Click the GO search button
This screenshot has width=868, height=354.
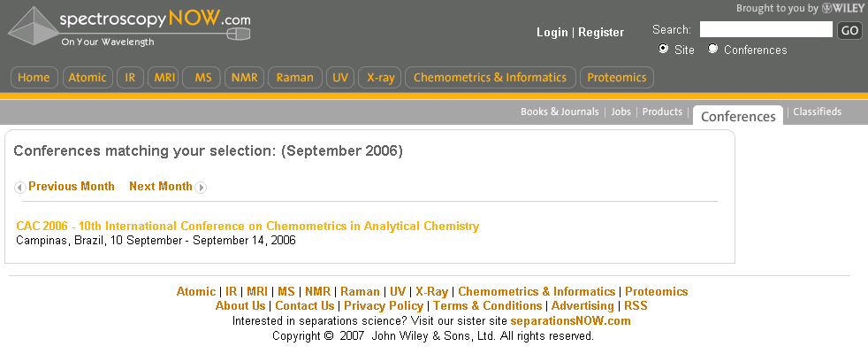click(849, 30)
